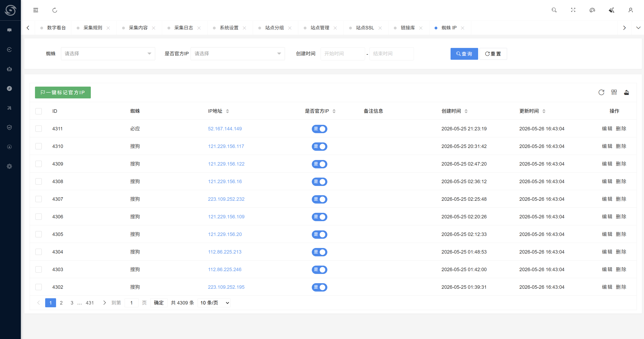Check the row 4311 checkbox
Image resolution: width=644 pixels, height=339 pixels.
click(38, 129)
